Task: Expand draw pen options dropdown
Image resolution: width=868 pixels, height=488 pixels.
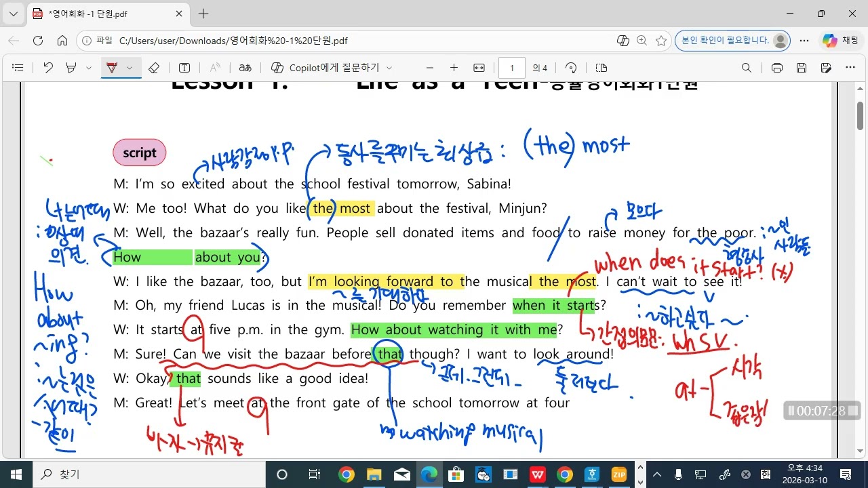Action: [130, 68]
